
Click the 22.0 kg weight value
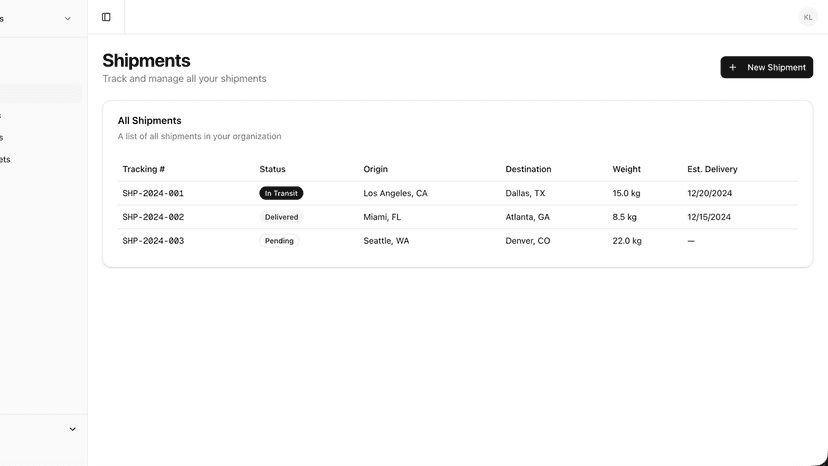click(627, 241)
